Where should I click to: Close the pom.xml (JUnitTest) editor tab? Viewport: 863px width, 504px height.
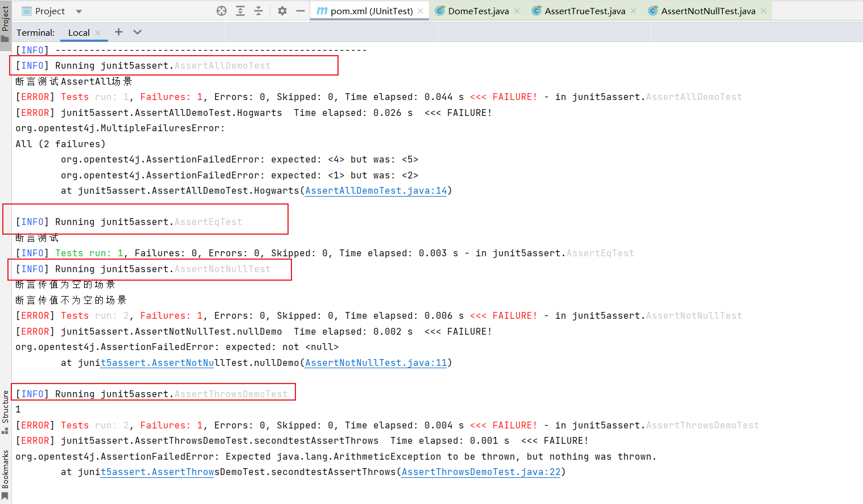point(420,11)
